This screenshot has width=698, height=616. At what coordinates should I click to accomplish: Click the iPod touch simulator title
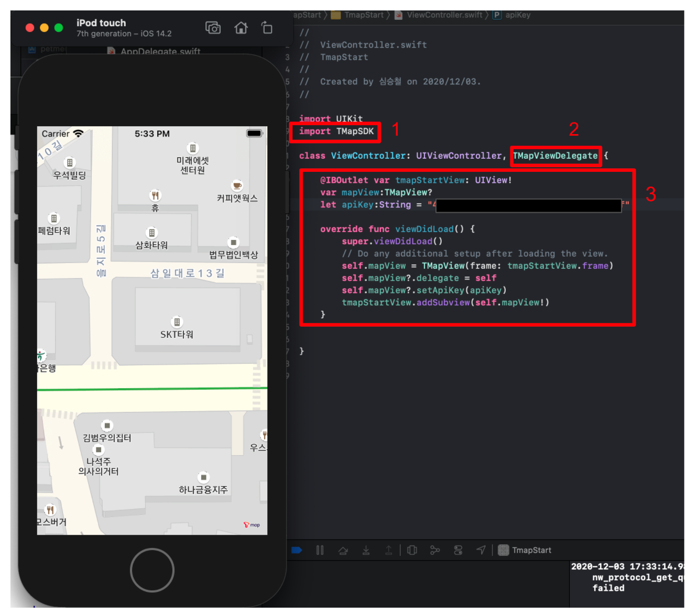101,23
